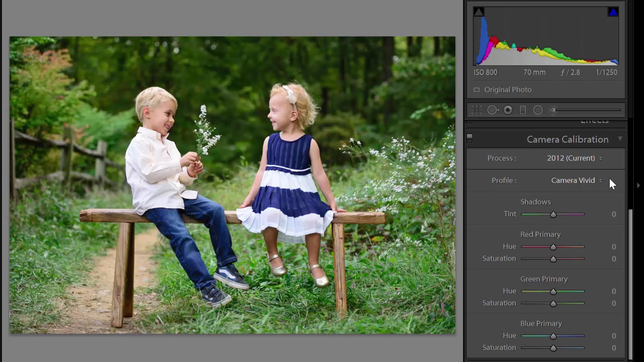Toggle the Camera Calibration panel switch
Screen dimensions: 644x362
pos(470,138)
